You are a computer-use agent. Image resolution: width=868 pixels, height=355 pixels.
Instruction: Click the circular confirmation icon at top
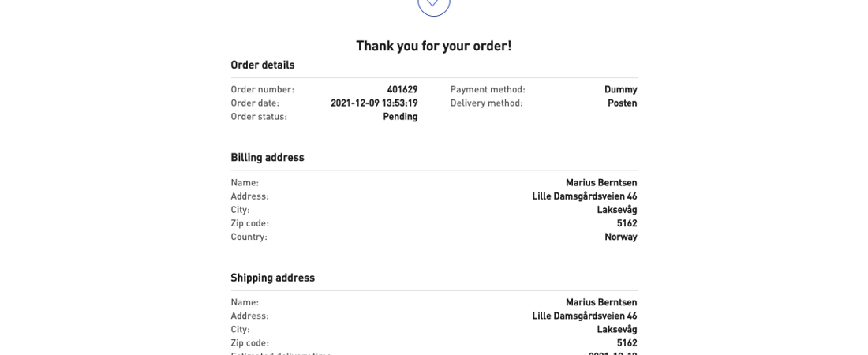pos(433,4)
